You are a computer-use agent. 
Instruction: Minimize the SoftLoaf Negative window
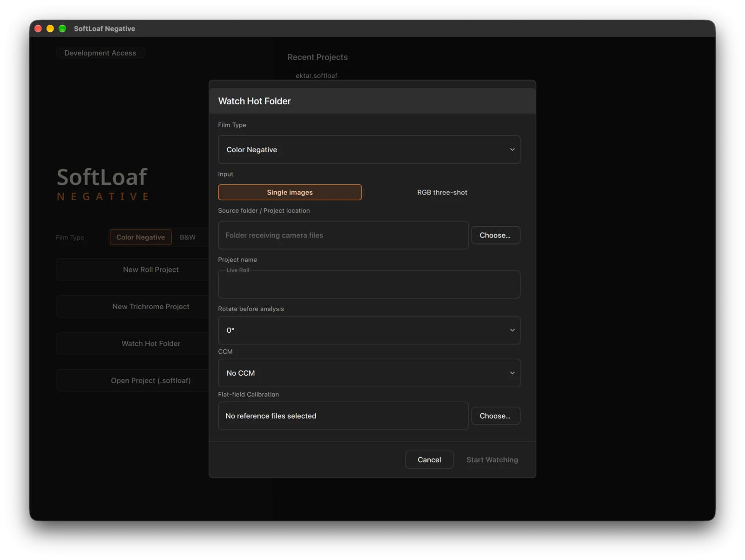tap(50, 28)
